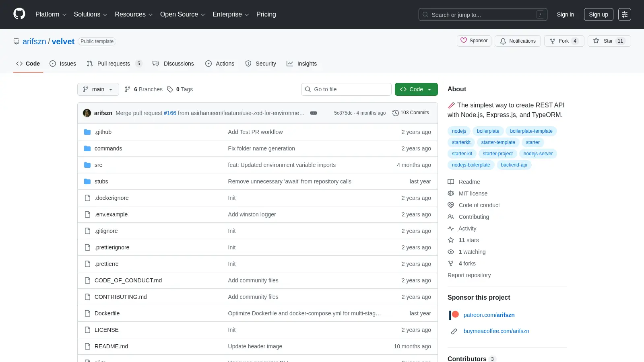644x362 pixels.
Task: Open the arifszn owner profile link
Action: pyautogui.click(x=34, y=41)
